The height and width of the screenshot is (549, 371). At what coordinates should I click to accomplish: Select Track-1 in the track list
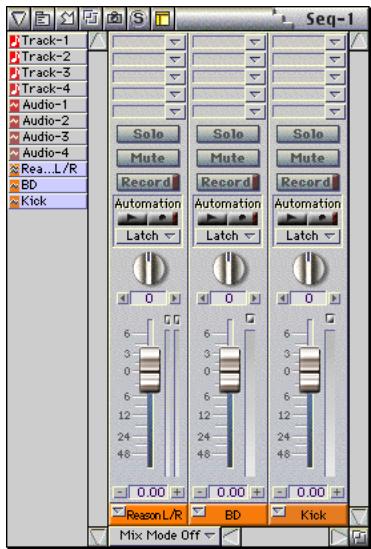48,41
